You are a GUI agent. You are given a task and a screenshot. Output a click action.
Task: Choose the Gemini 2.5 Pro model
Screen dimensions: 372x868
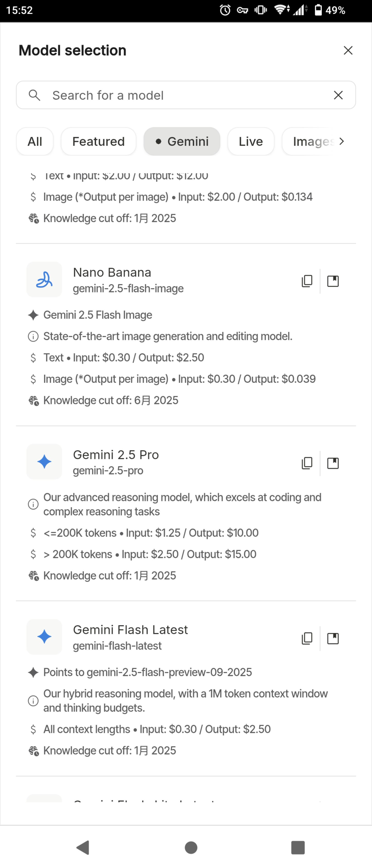click(x=116, y=455)
